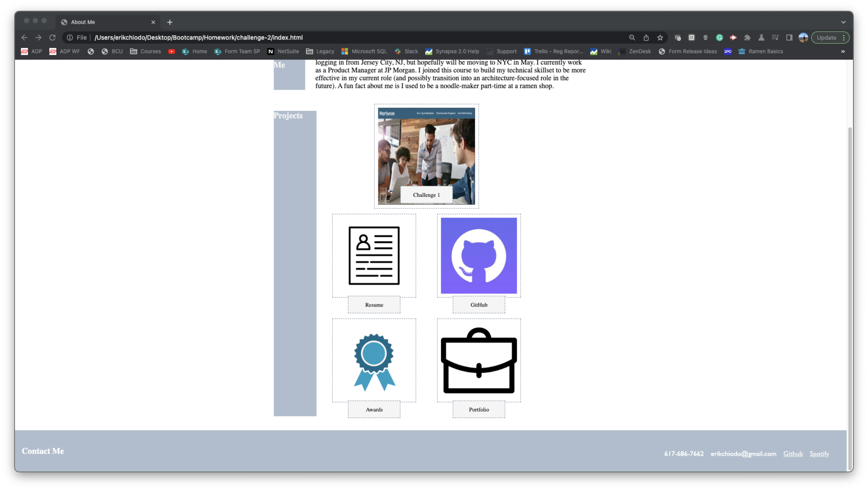The width and height of the screenshot is (868, 490).
Task: Select the About Me tab
Action: point(108,22)
